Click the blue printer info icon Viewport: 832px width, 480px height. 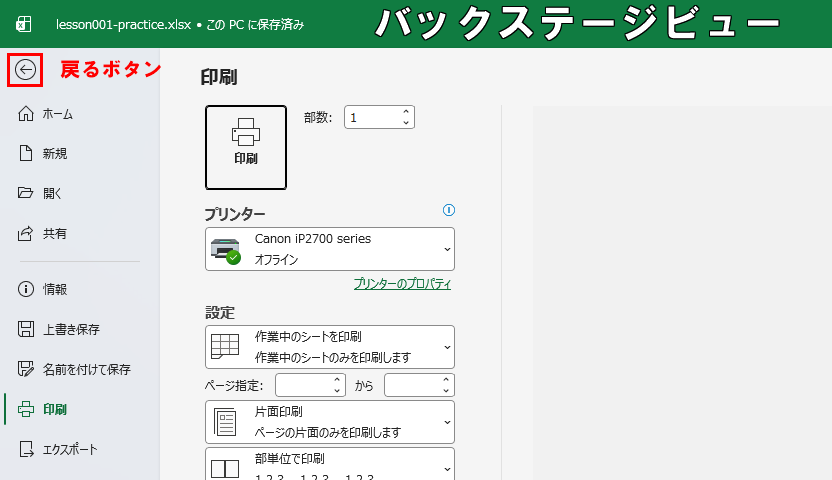coord(449,210)
